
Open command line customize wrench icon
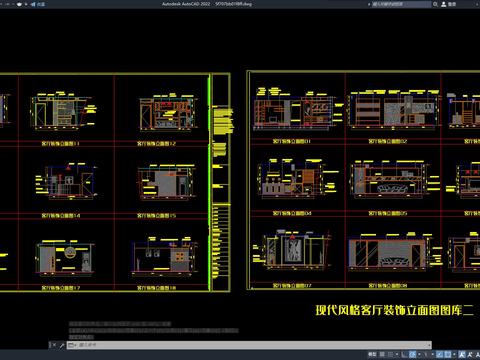pos(62,345)
